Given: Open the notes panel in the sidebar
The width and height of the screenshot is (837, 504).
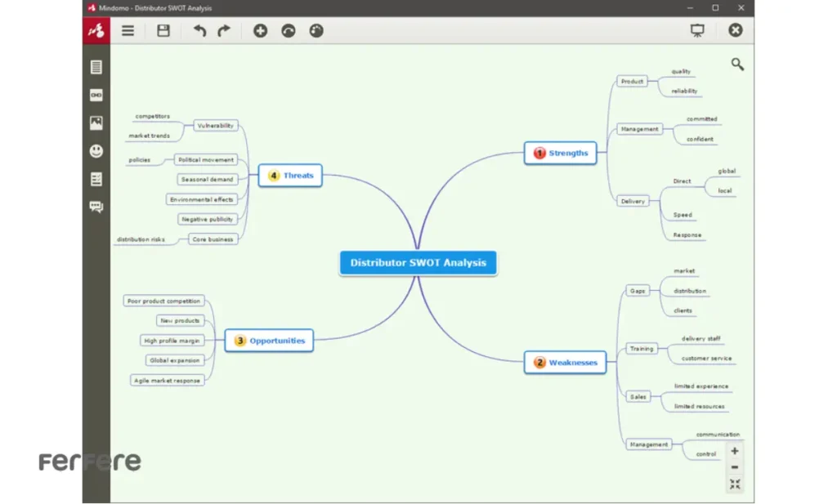Looking at the screenshot, I should pyautogui.click(x=96, y=67).
